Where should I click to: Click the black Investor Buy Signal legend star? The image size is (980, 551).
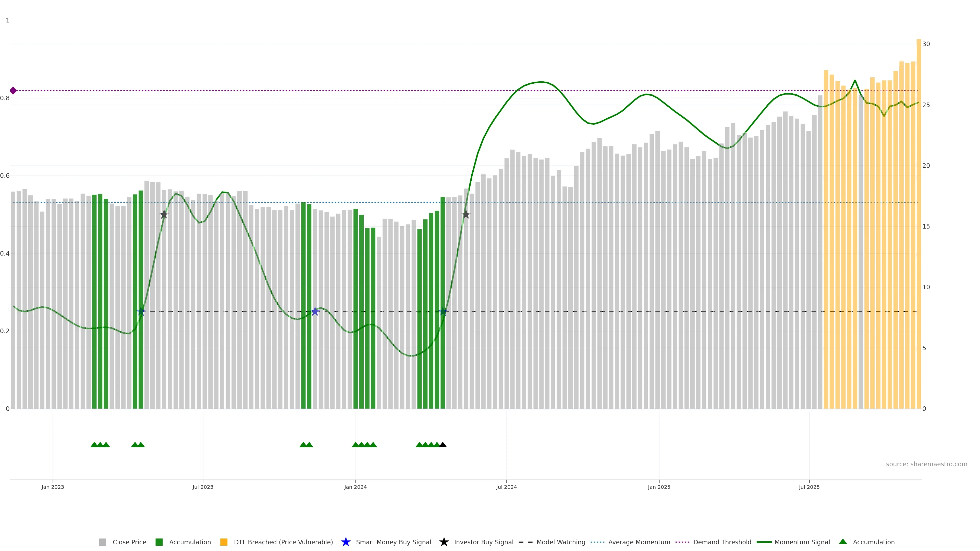tap(444, 542)
